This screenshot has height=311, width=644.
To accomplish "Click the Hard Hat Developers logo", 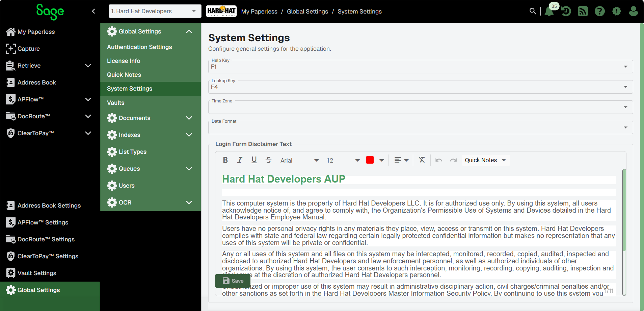I will pos(221,11).
